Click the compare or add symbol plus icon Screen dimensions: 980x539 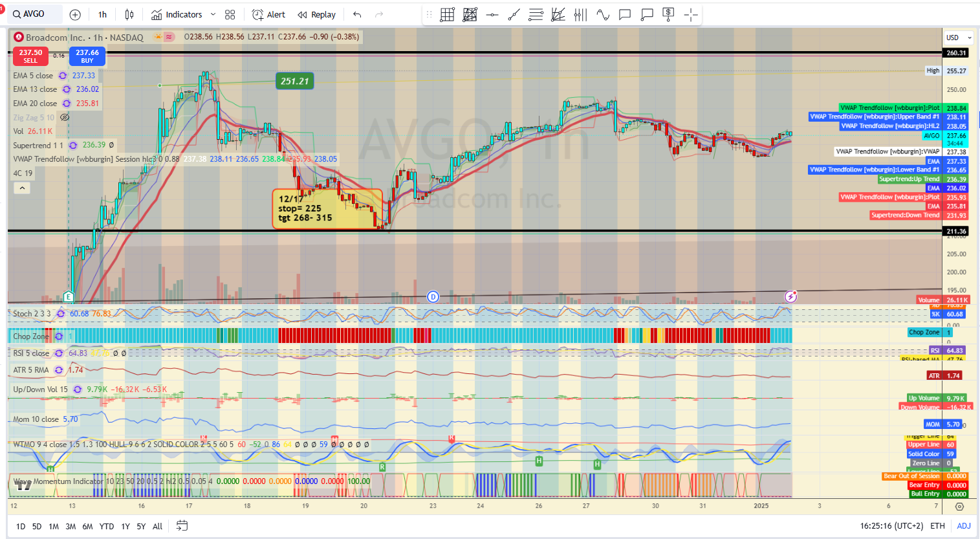coord(75,14)
